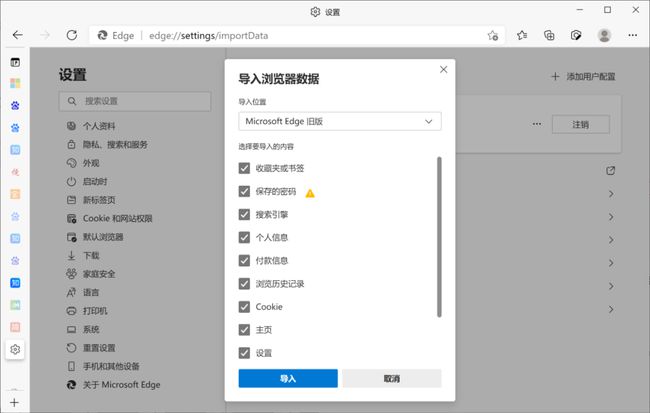
Task: Click the warning icon beside 保存的密码
Action: pyautogui.click(x=310, y=193)
